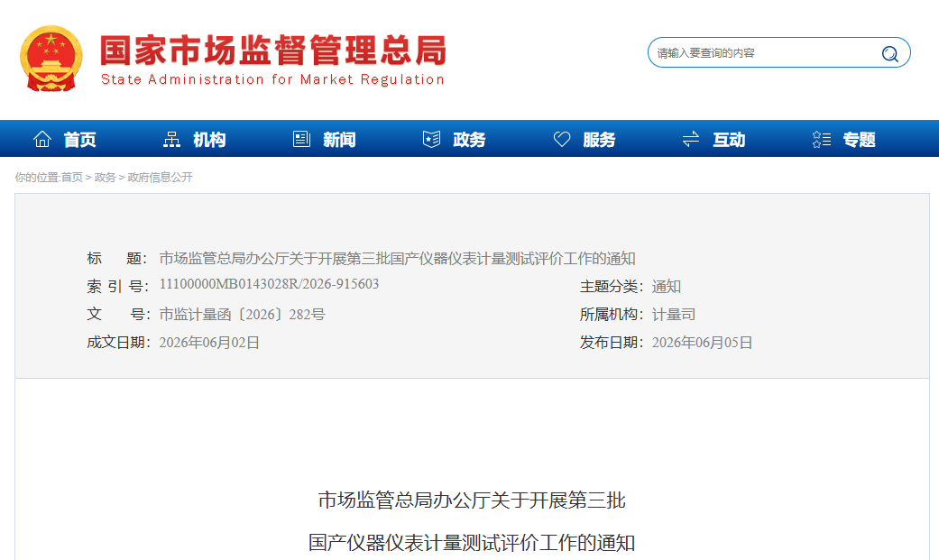Click the organization chart icon beside 机构

(x=172, y=140)
